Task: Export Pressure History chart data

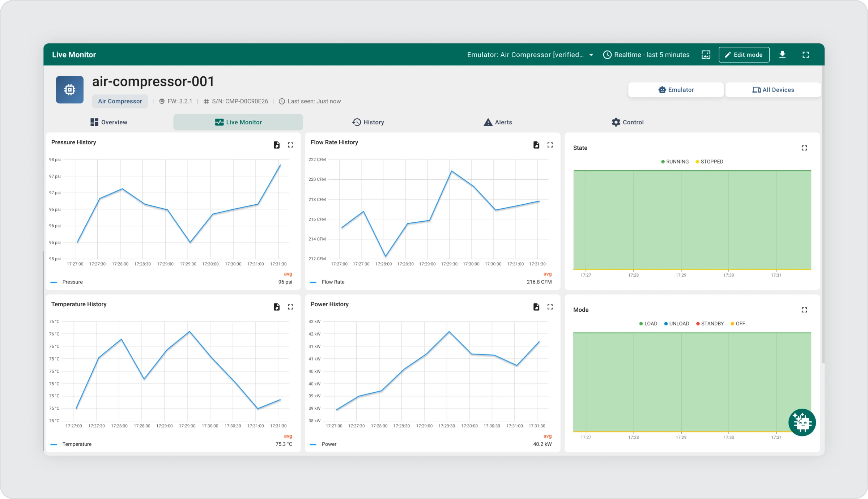Action: pyautogui.click(x=277, y=145)
